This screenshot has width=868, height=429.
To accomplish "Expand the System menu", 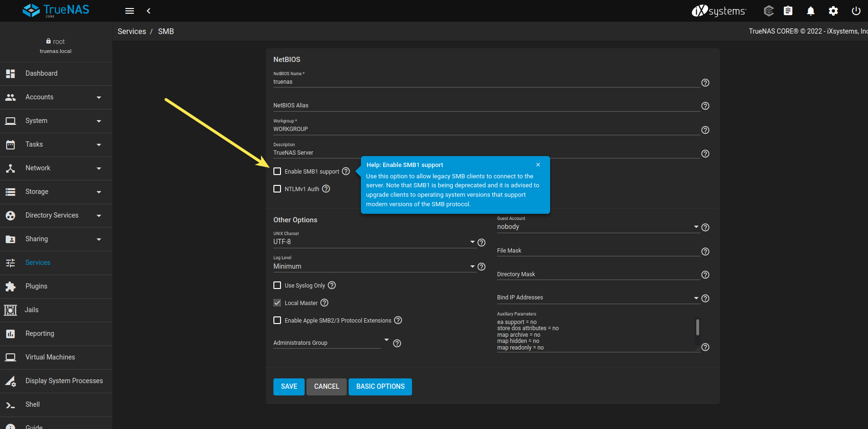I will tap(56, 121).
